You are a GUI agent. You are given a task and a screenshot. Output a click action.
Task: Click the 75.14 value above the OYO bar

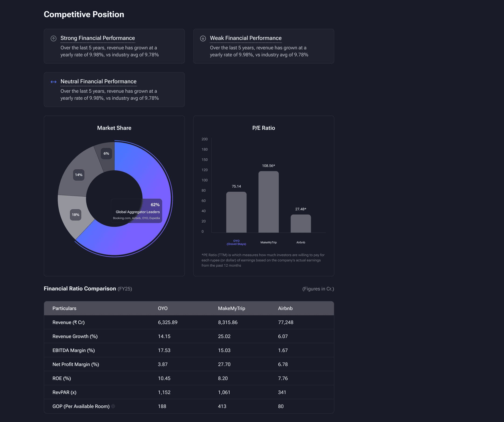236,186
